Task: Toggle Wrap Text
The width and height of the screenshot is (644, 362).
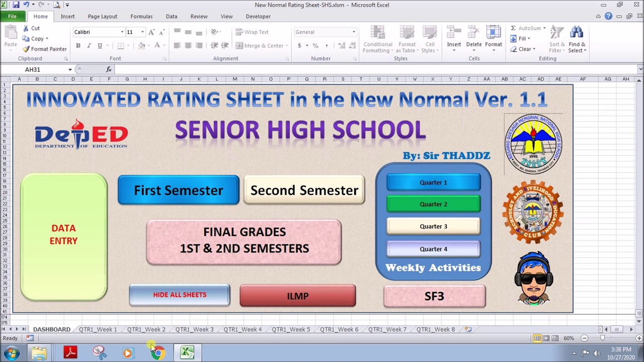Action: (252, 32)
